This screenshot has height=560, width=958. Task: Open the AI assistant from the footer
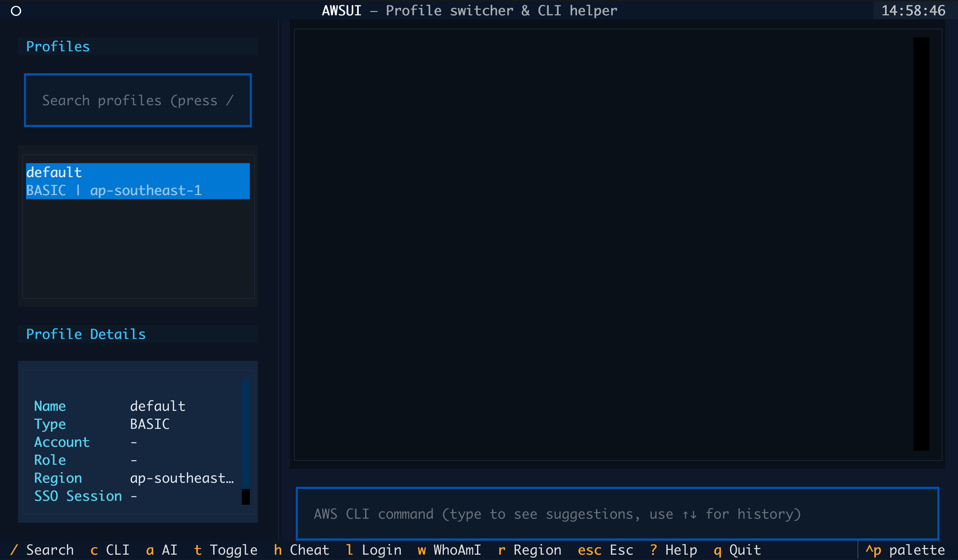(162, 550)
